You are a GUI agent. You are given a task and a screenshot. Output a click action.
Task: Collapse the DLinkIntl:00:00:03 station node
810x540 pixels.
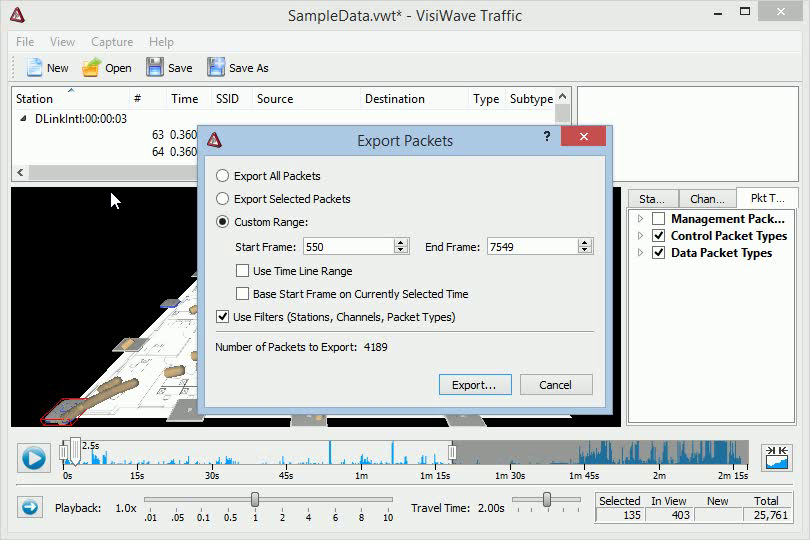pyautogui.click(x=23, y=118)
